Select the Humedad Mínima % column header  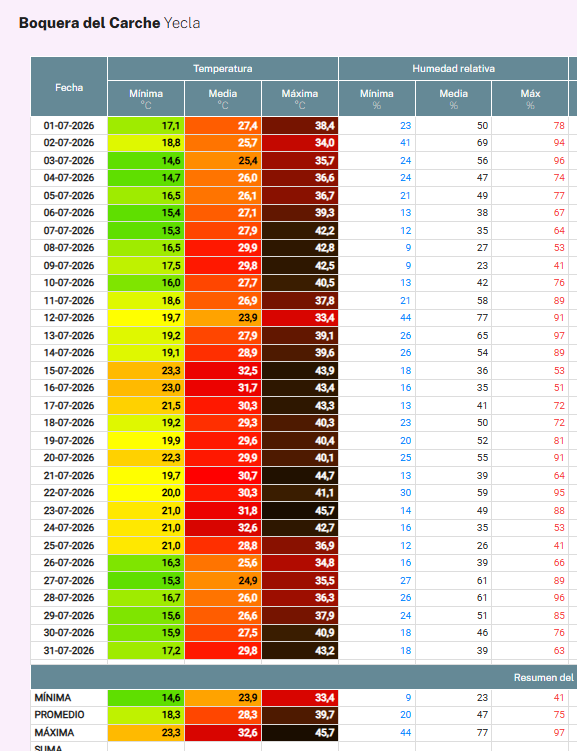(377, 99)
